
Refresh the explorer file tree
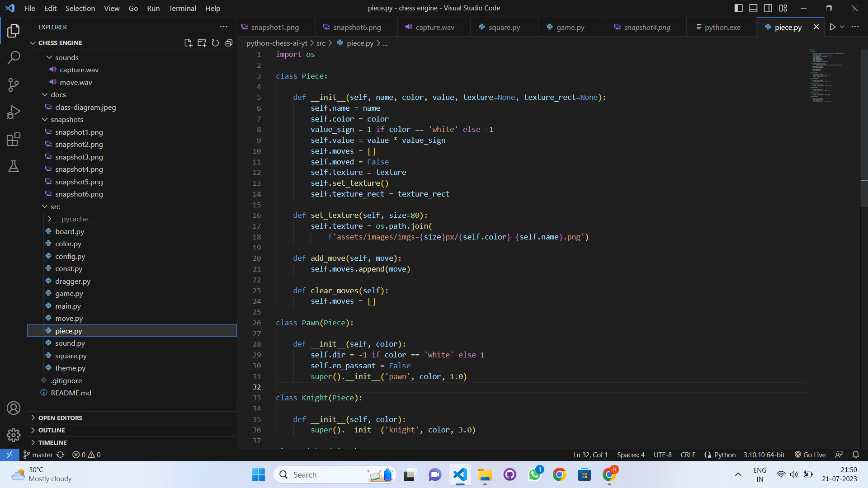click(x=215, y=43)
